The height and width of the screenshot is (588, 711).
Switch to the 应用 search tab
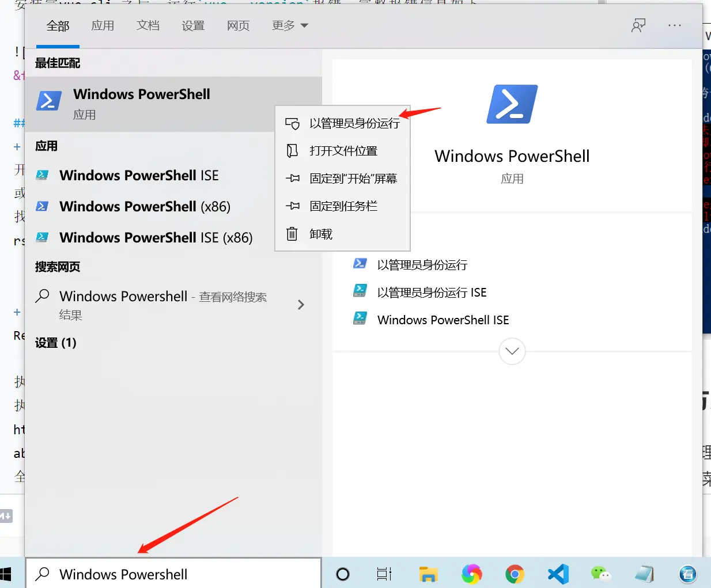pyautogui.click(x=103, y=26)
